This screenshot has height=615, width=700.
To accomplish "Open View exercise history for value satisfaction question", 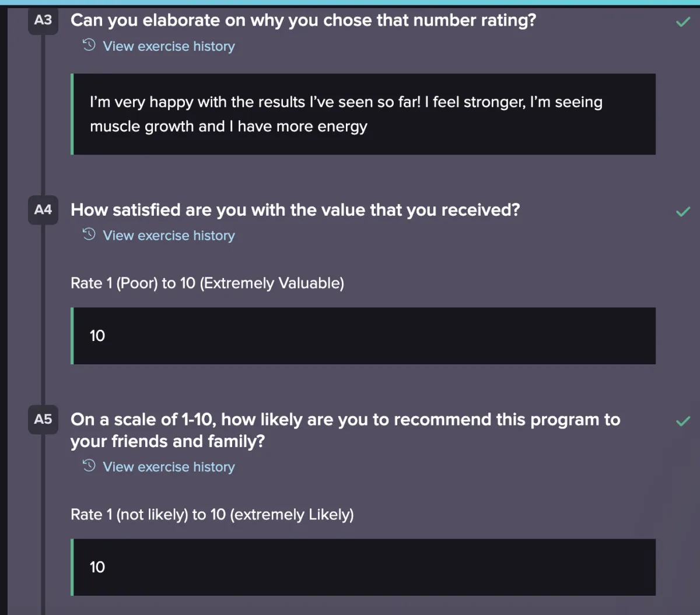I will [x=169, y=236].
